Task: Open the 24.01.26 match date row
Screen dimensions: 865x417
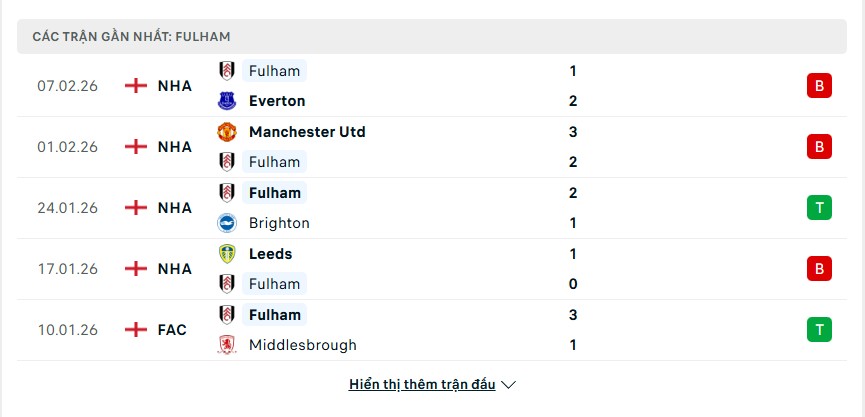Action: pyautogui.click(x=70, y=208)
